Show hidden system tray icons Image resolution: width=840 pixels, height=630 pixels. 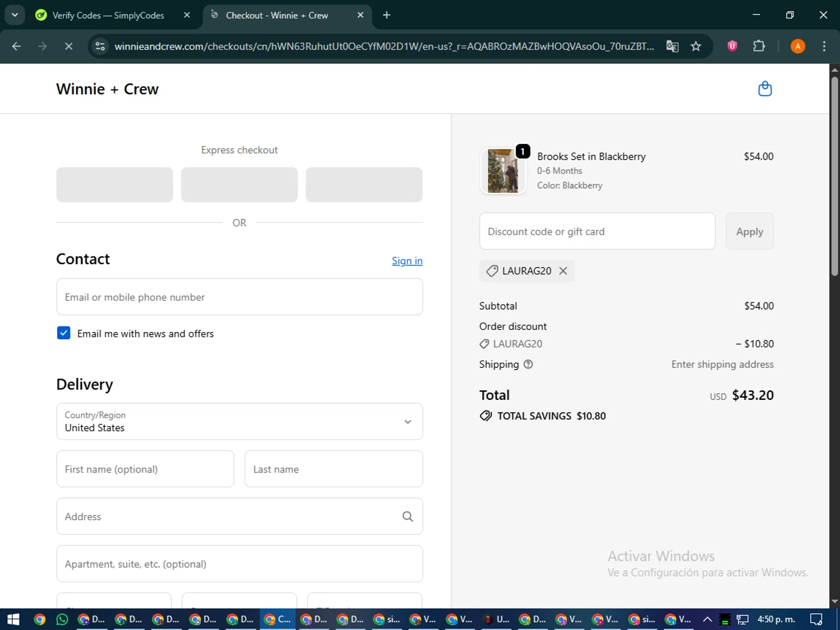point(707,619)
